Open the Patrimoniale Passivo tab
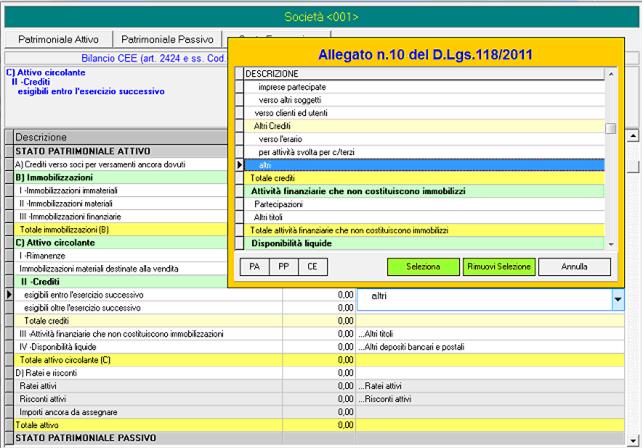The image size is (642, 448). click(x=167, y=39)
